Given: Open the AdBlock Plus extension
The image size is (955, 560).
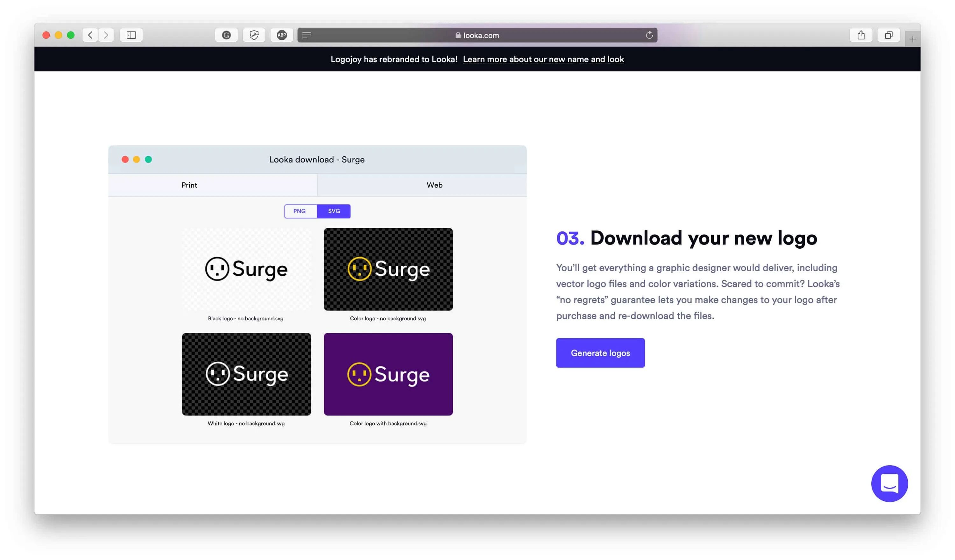Looking at the screenshot, I should tap(282, 35).
